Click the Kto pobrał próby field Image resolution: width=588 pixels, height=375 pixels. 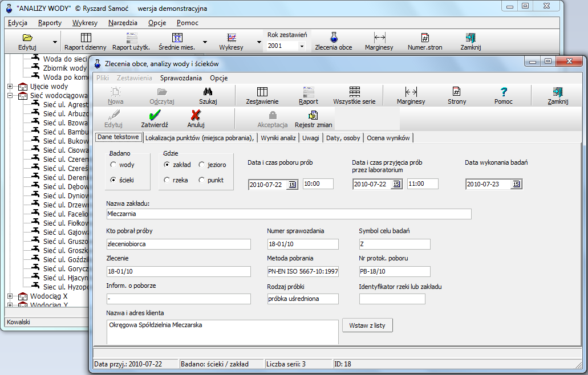[179, 244]
